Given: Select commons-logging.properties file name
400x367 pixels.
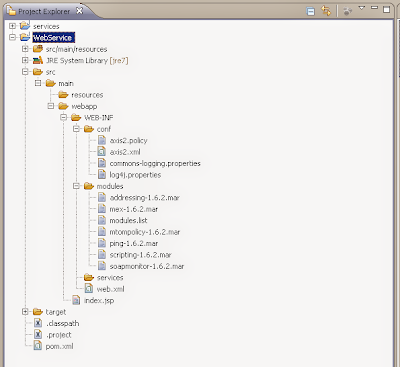Looking at the screenshot, I should pos(155,163).
